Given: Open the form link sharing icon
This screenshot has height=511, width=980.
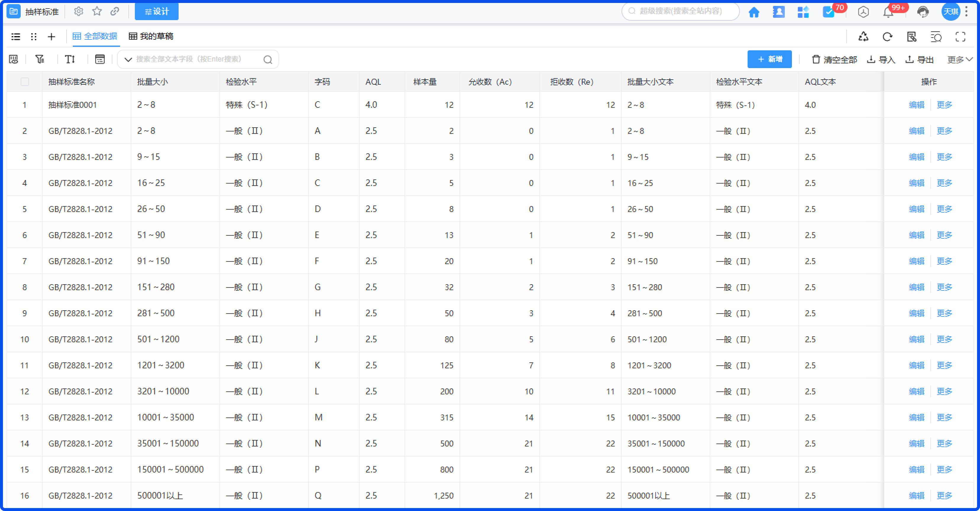Looking at the screenshot, I should (115, 12).
